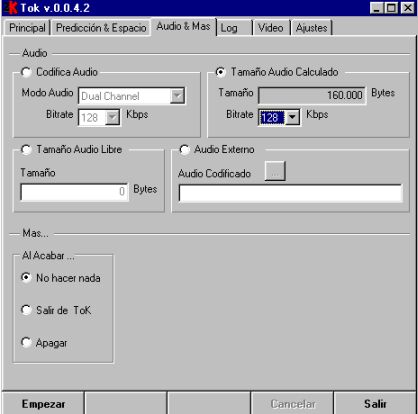
Task: Open the Predicción & Espacio tab
Action: pyautogui.click(x=101, y=28)
